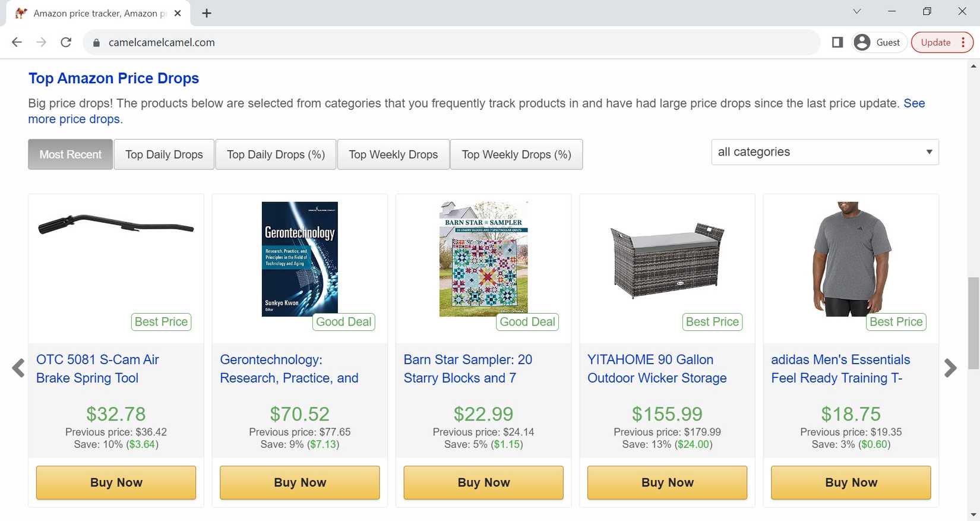Switch to Top Daily Drops tab
This screenshot has width=980, height=521.
(164, 154)
